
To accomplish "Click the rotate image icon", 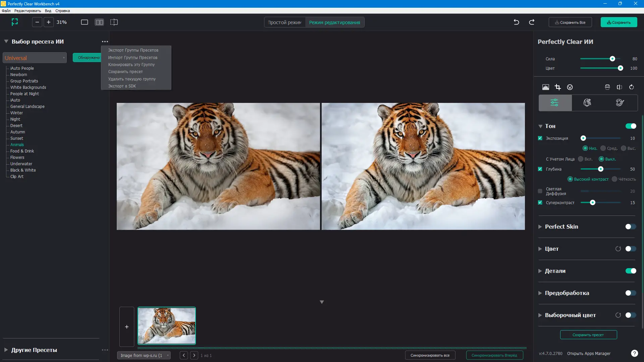I will (632, 87).
